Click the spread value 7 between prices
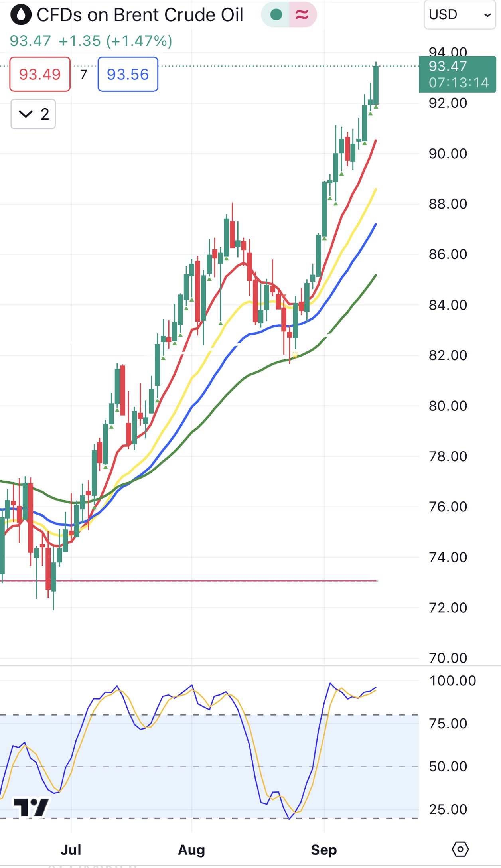Image resolution: width=501 pixels, height=868 pixels. (x=84, y=74)
